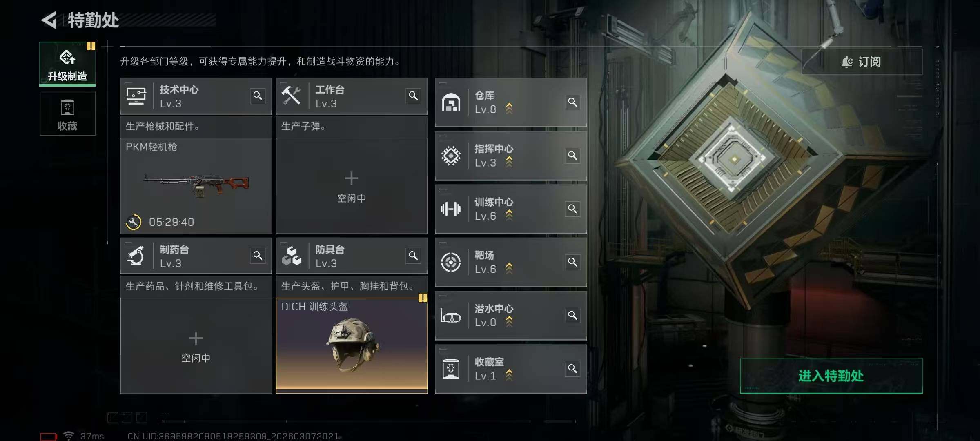The width and height of the screenshot is (980, 441).
Task: Click upgrade chevron arrows next to 仓库 Lv.8
Action: [x=509, y=109]
